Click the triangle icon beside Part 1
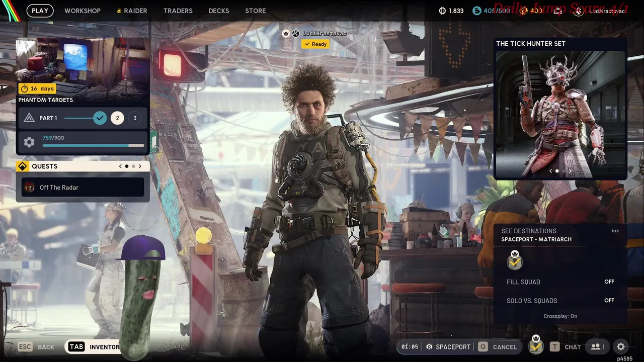 point(29,118)
